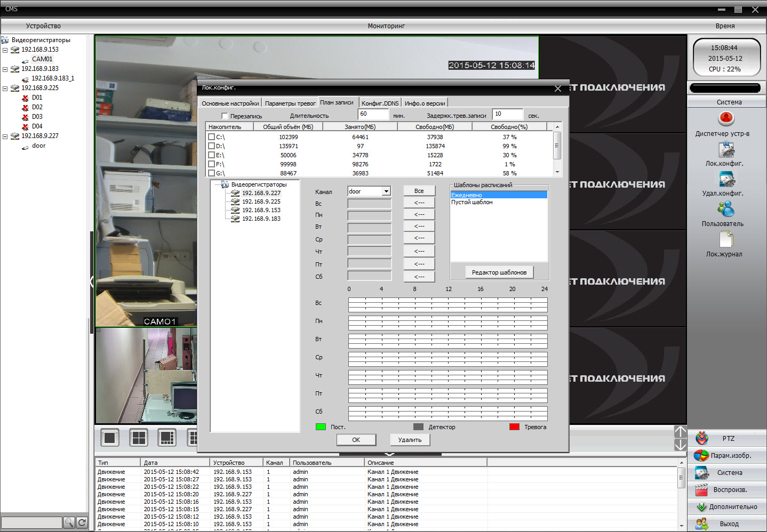Click the Длительность input field with 60

pos(373,114)
